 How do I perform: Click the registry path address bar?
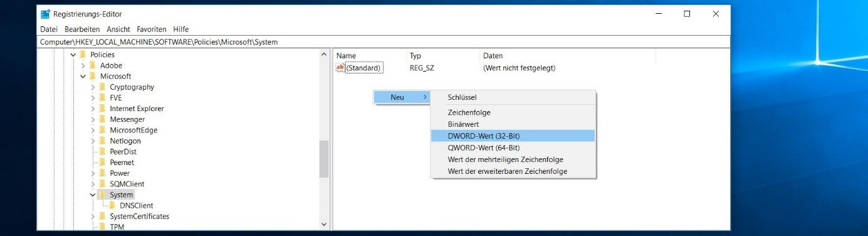(384, 42)
